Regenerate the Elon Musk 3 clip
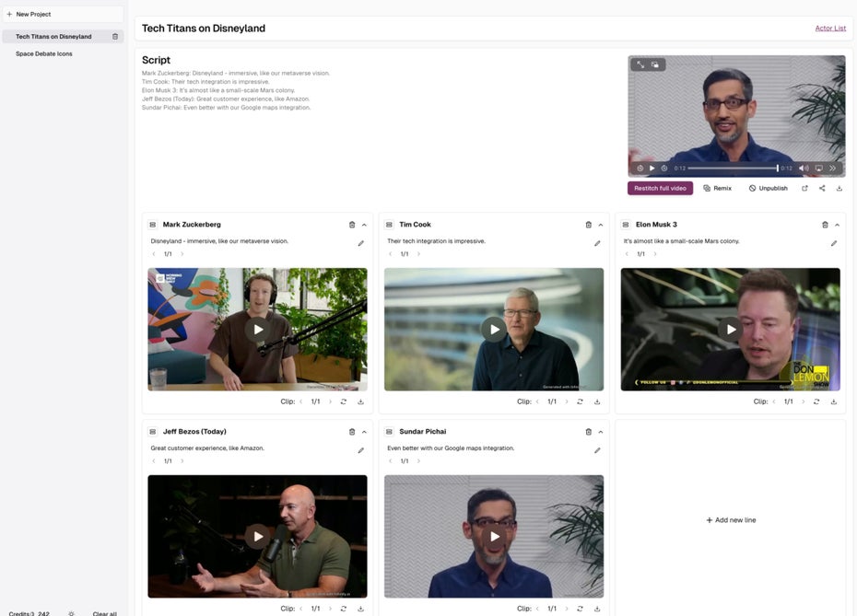The image size is (857, 616). point(816,401)
